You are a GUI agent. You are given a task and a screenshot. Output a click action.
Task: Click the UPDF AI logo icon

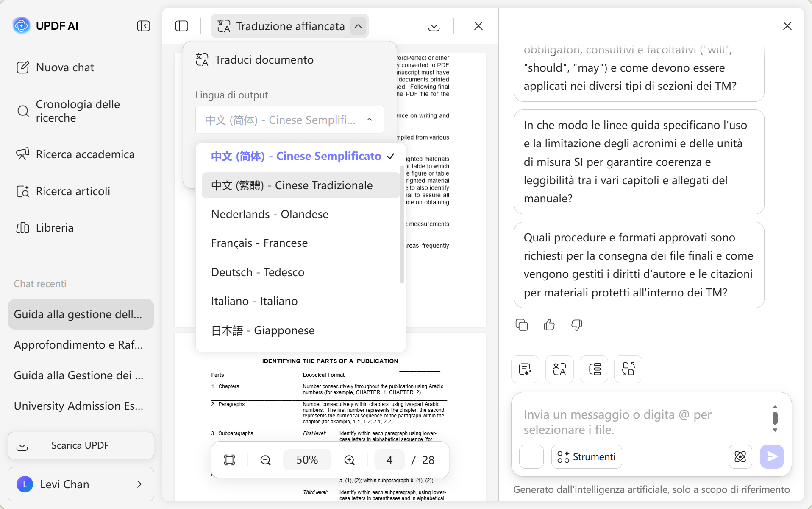(21, 26)
